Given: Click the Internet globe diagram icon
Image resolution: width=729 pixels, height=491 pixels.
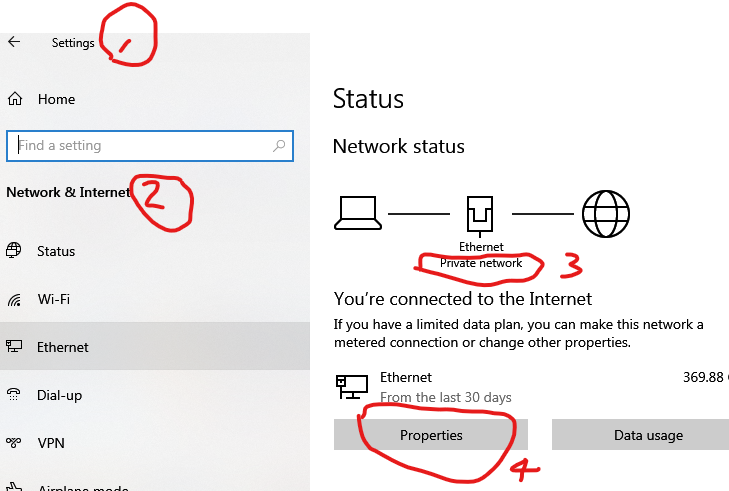Looking at the screenshot, I should click(x=606, y=213).
